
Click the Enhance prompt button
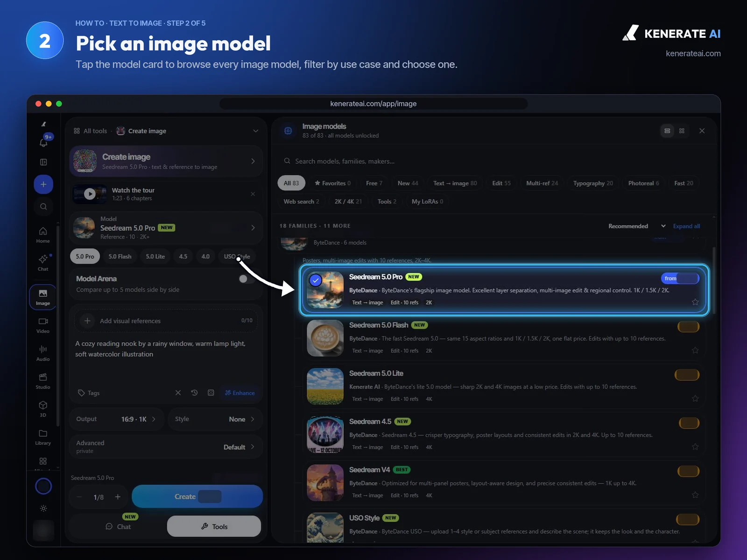(x=240, y=393)
